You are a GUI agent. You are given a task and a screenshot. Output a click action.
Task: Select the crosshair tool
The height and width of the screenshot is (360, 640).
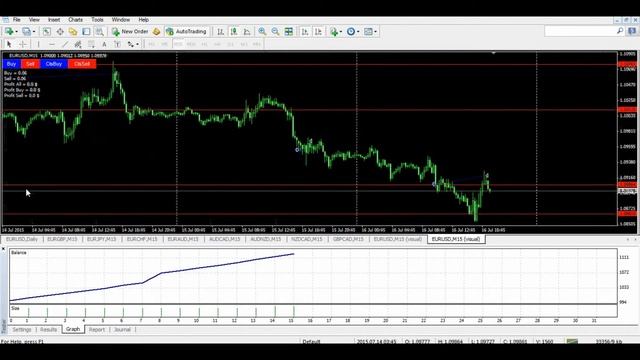(x=23, y=44)
